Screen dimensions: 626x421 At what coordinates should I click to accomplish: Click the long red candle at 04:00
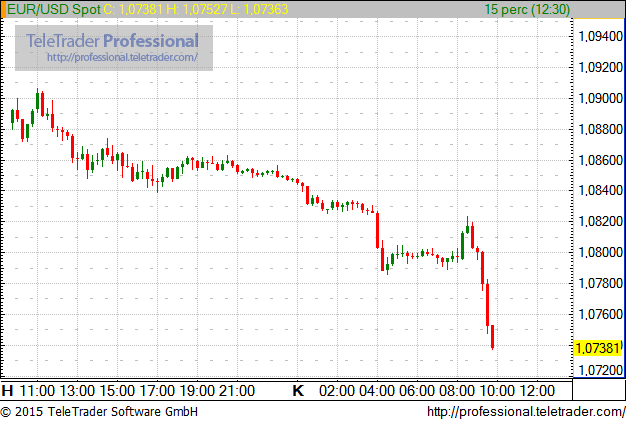377,230
